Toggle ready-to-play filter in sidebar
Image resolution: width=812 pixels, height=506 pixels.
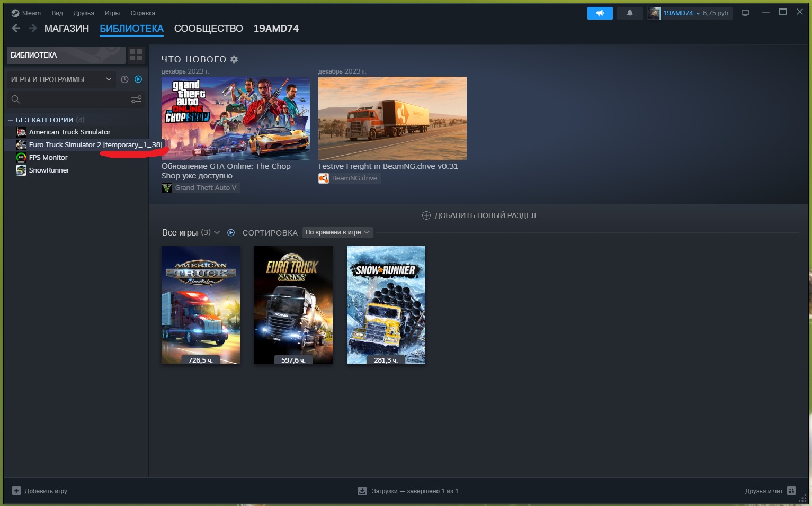[138, 79]
